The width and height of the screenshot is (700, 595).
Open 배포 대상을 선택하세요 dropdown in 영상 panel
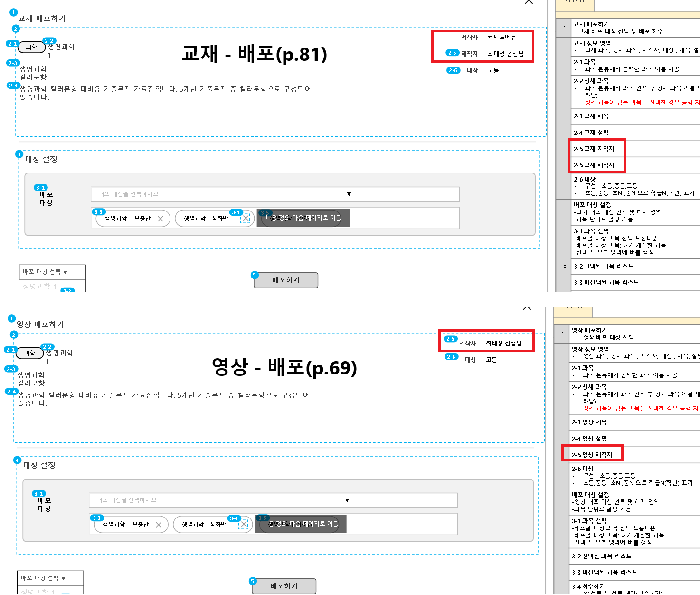click(347, 500)
